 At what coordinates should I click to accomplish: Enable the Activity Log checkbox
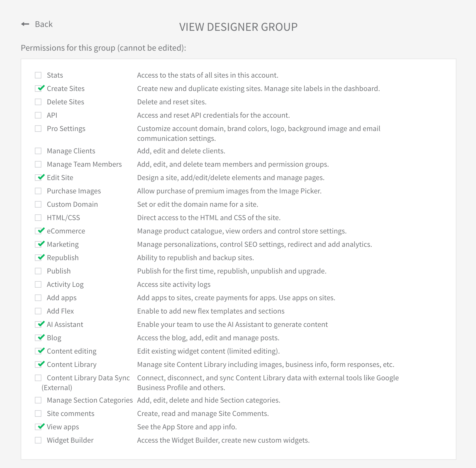click(38, 284)
